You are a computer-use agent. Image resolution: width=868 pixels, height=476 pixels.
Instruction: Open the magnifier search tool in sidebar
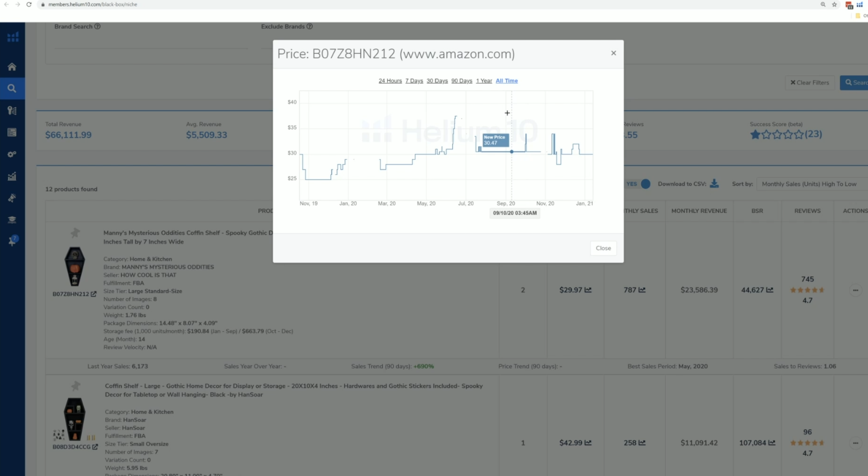[x=12, y=88]
